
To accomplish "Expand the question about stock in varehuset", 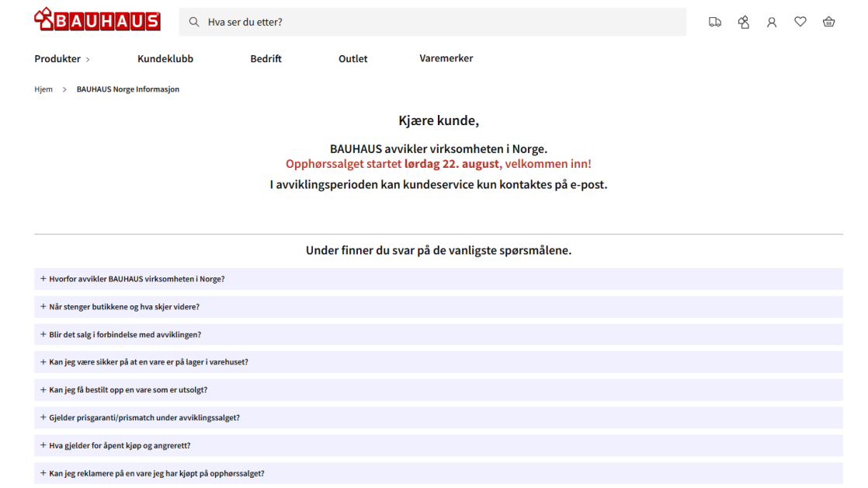I will tap(439, 362).
